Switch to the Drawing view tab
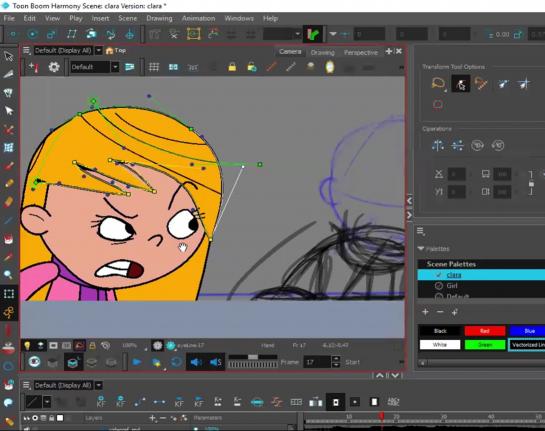This screenshot has width=545, height=431. (322, 52)
